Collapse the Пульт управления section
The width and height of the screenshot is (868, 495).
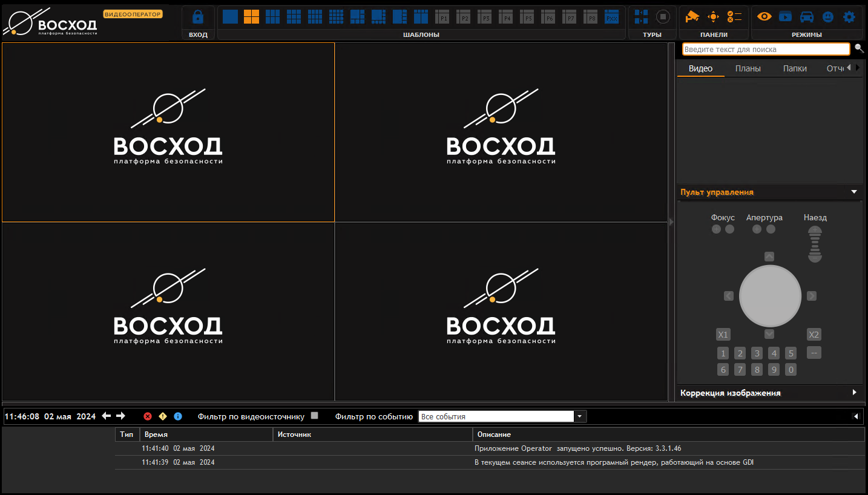(x=854, y=192)
